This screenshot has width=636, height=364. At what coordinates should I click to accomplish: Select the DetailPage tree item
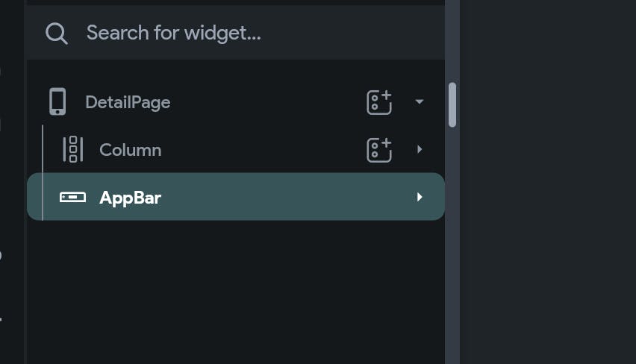[128, 102]
